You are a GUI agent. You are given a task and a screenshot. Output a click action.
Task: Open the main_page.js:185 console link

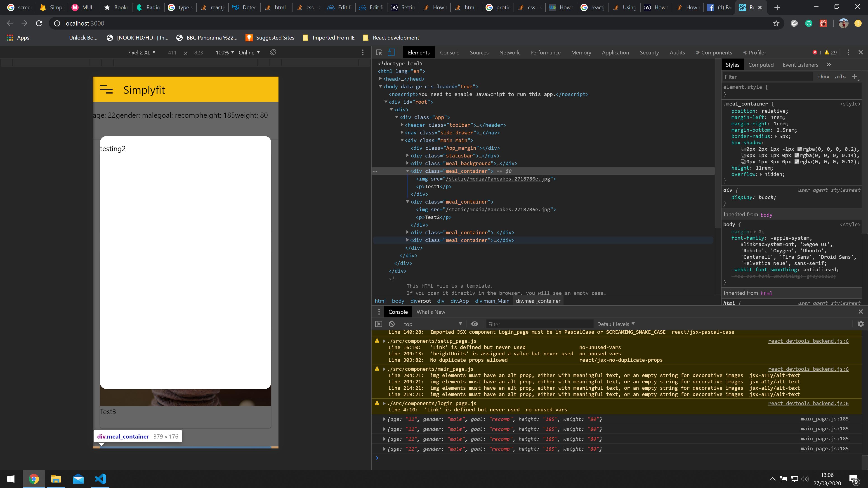pyautogui.click(x=825, y=419)
